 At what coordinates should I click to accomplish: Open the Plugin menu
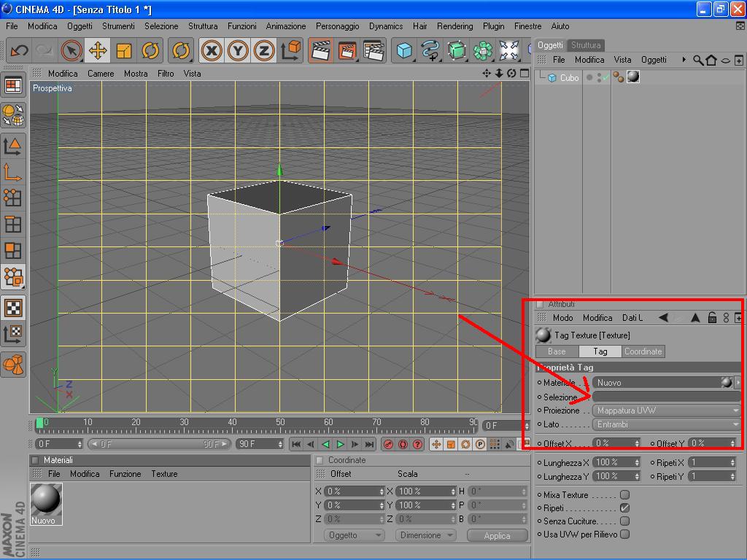click(x=494, y=26)
